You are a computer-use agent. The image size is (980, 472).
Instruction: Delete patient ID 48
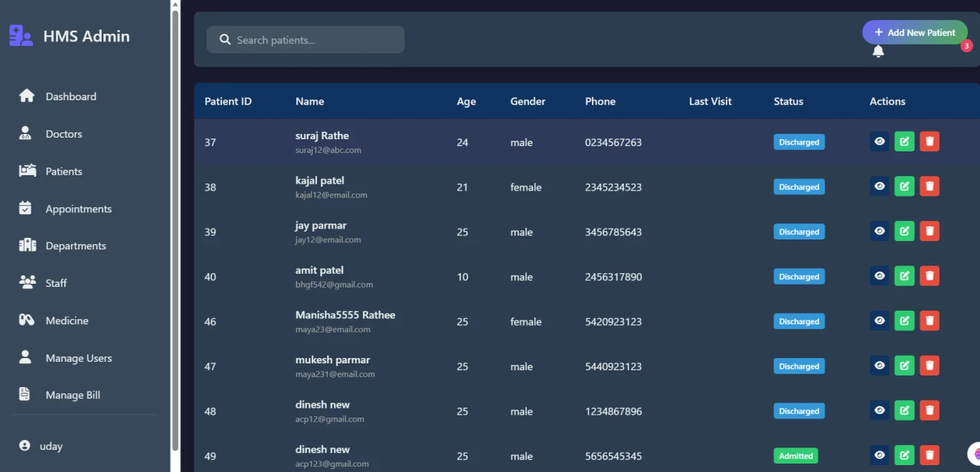coord(929,410)
